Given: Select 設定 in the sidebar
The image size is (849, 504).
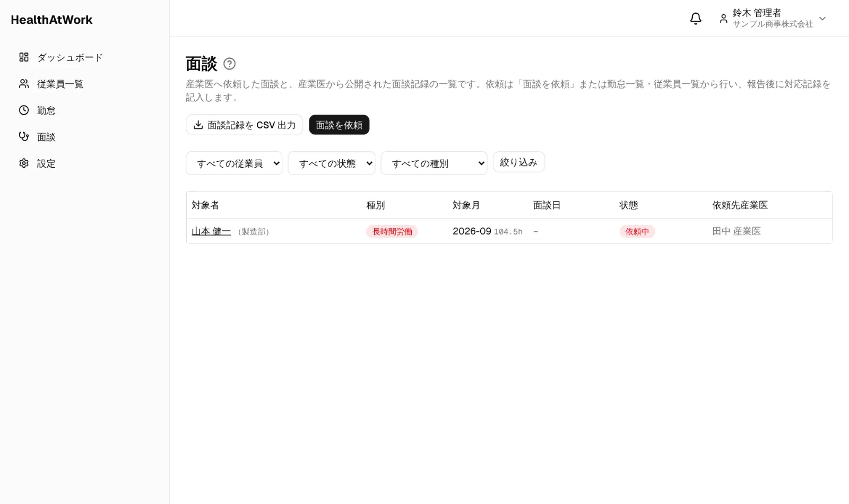Looking at the screenshot, I should click(46, 163).
